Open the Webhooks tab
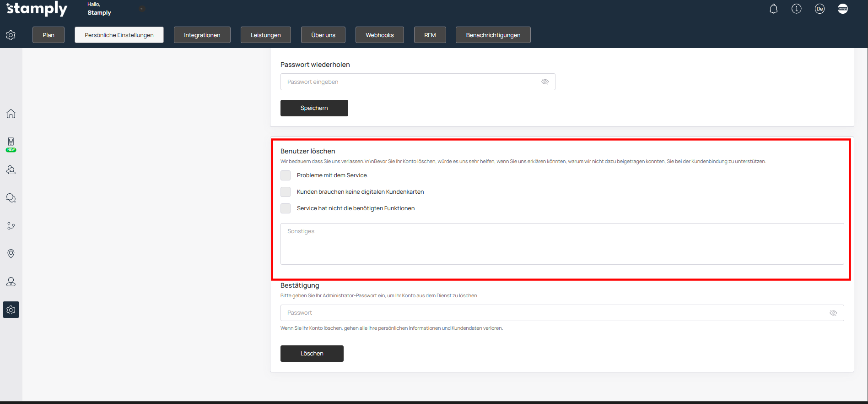Image resolution: width=868 pixels, height=404 pixels. pos(379,35)
